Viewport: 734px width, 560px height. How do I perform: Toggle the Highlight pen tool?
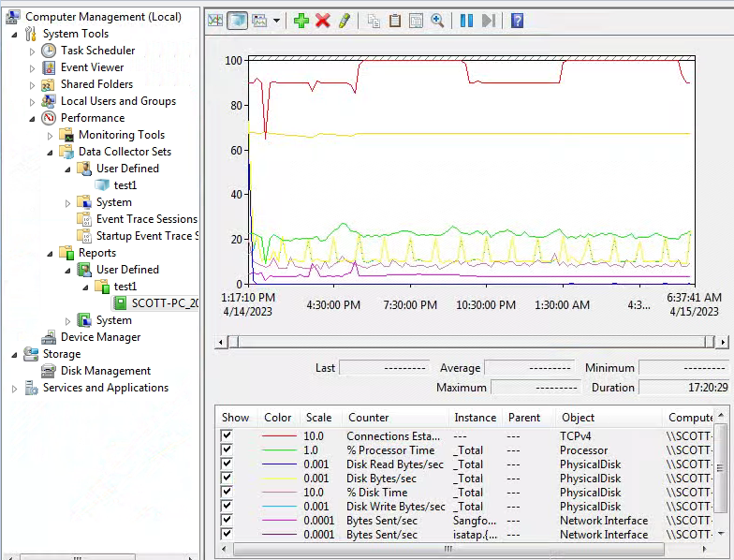click(345, 21)
